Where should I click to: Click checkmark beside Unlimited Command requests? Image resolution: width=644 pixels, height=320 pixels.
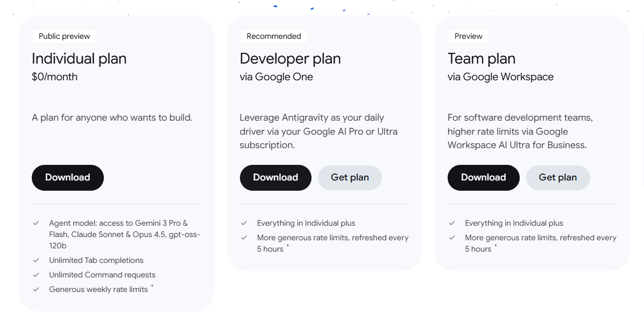36,275
